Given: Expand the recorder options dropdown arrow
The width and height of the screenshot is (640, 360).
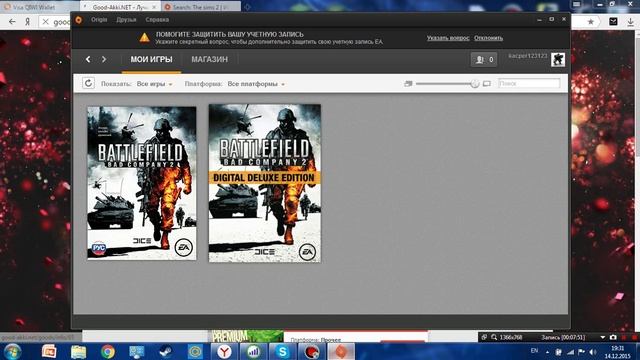Looking at the screenshot, I should [x=602, y=338].
